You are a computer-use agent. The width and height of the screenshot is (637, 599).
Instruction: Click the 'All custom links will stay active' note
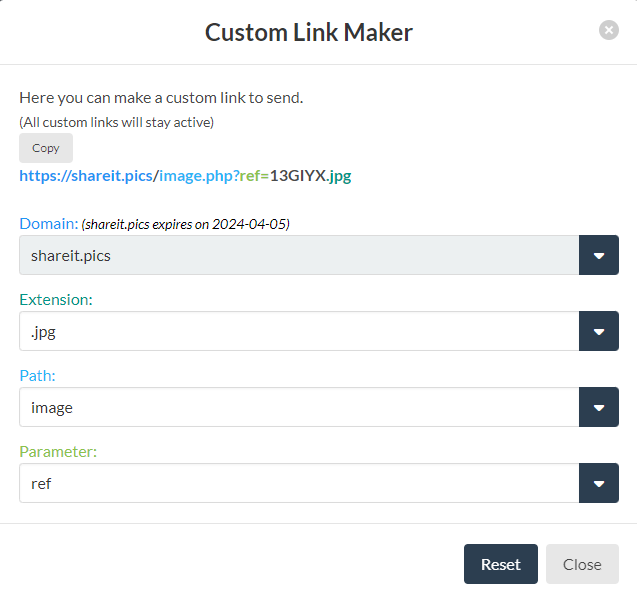[x=117, y=122]
